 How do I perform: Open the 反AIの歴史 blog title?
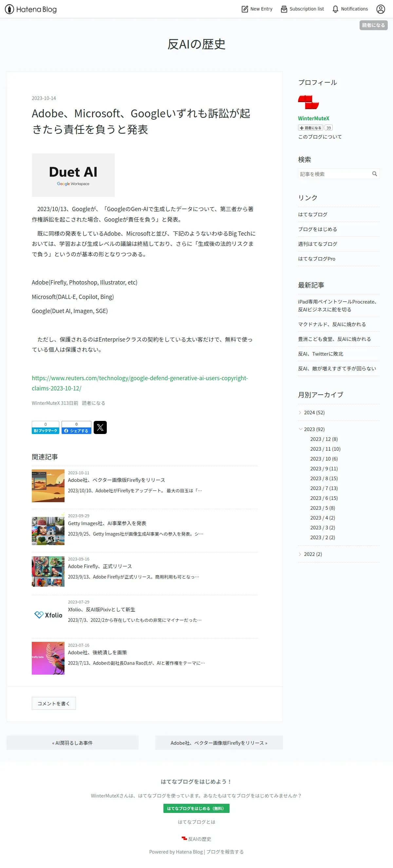(196, 44)
